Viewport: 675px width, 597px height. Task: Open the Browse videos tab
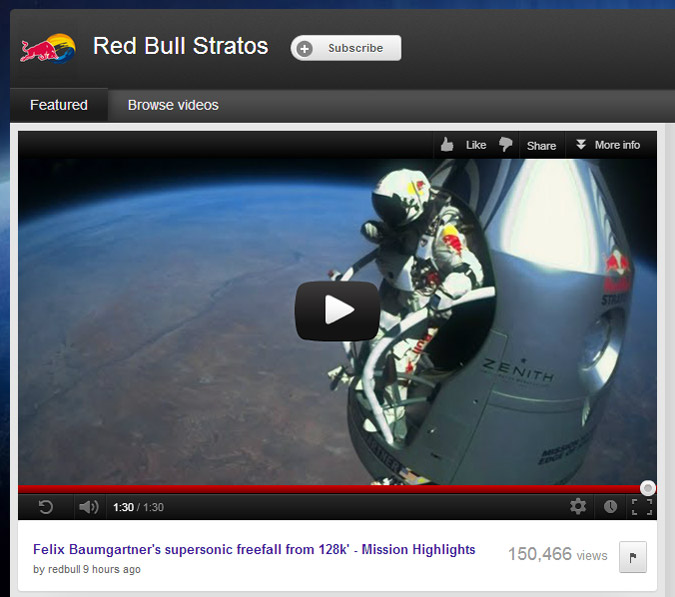coord(173,105)
